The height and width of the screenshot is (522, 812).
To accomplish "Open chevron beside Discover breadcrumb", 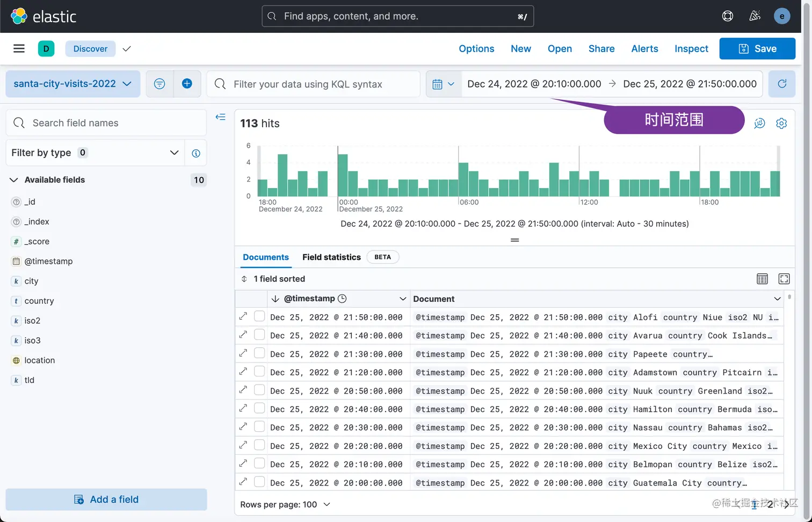I will [x=127, y=49].
